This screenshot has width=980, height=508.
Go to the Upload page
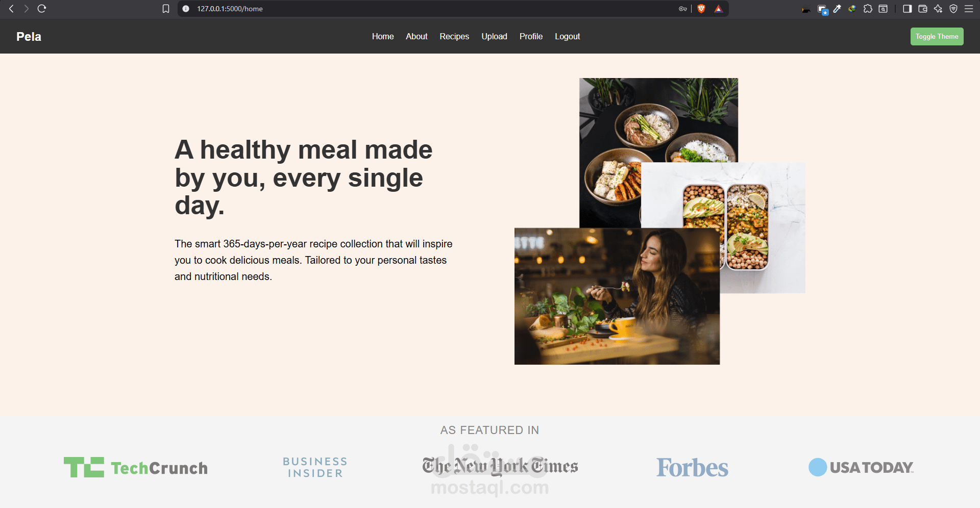pyautogui.click(x=494, y=36)
